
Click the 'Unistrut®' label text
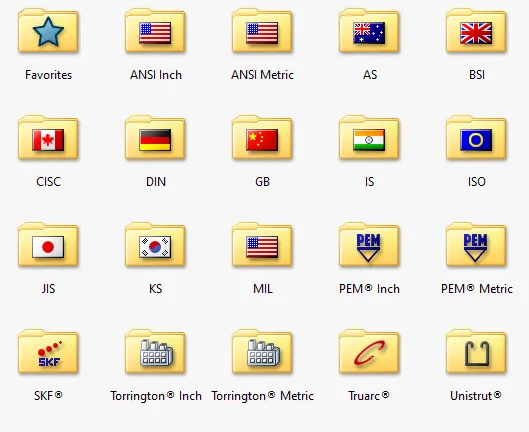click(x=476, y=396)
